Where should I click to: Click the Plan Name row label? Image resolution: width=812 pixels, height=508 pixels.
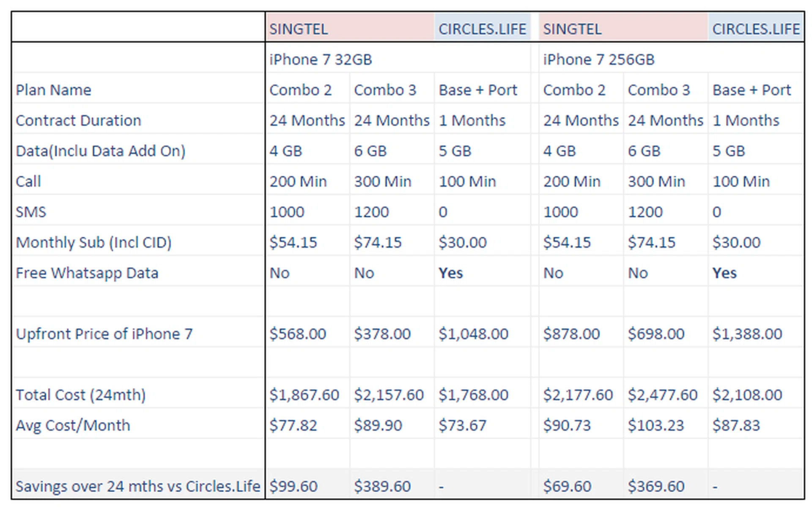point(54,90)
